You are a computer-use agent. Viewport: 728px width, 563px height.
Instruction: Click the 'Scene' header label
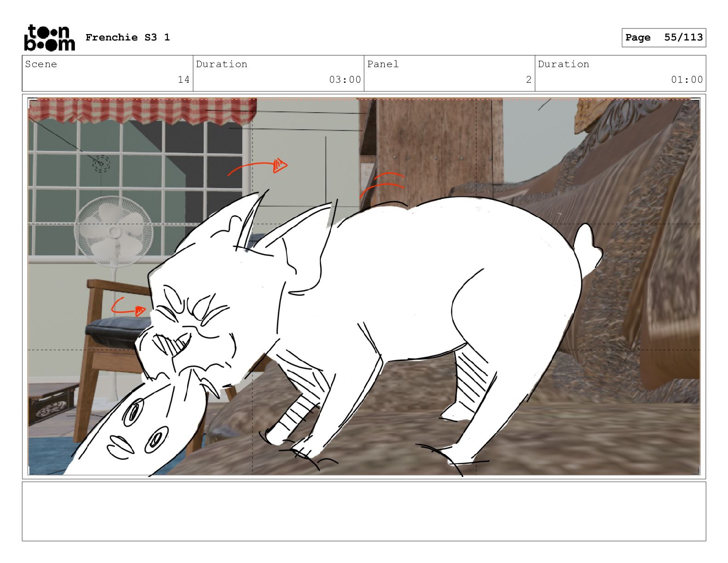click(x=41, y=64)
